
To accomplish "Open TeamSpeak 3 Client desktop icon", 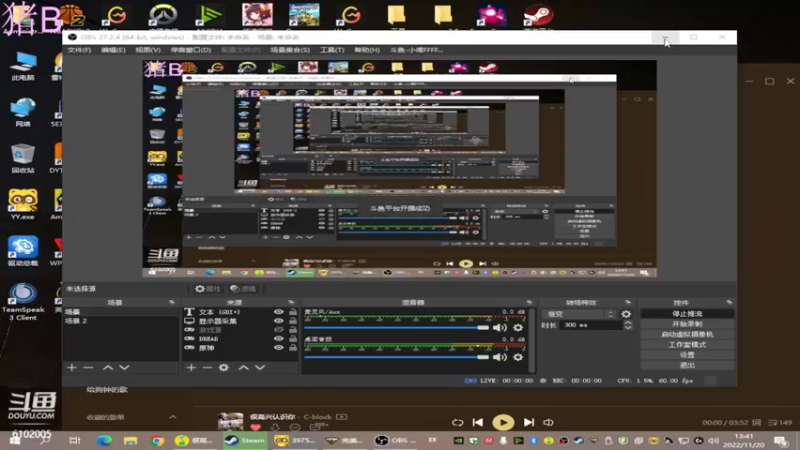I will tap(22, 302).
